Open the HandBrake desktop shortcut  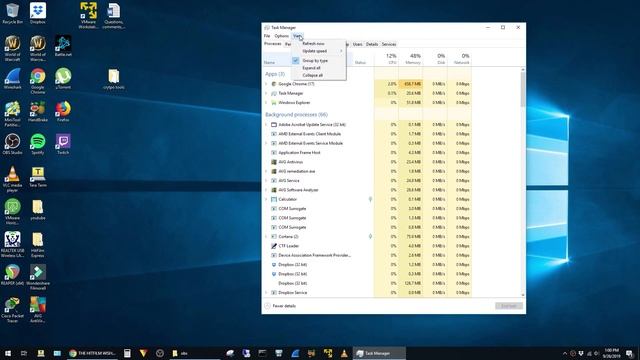38,111
